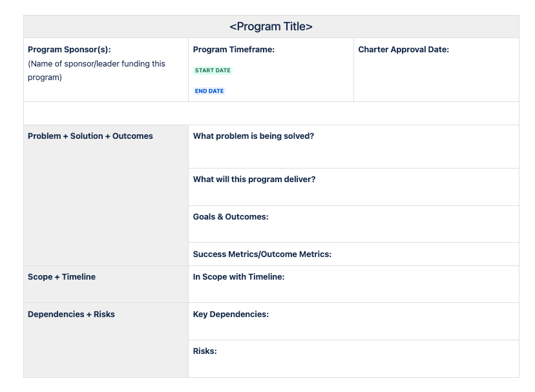Click the Program Sponsor(s) heading

tap(69, 50)
